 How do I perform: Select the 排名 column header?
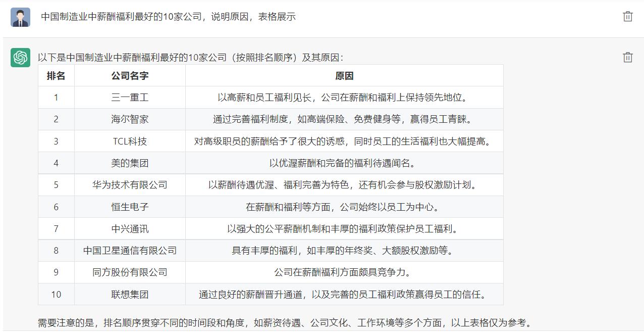[56, 75]
